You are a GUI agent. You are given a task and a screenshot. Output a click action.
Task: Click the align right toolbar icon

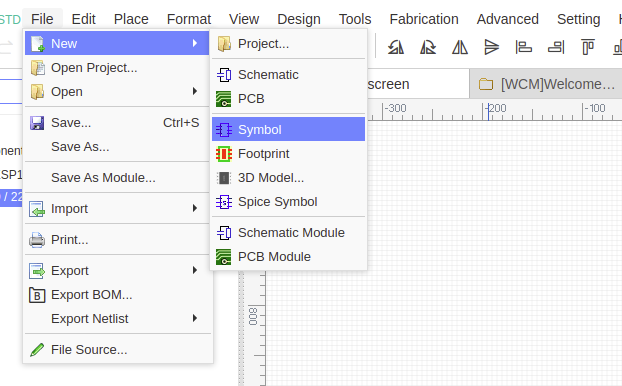click(556, 47)
